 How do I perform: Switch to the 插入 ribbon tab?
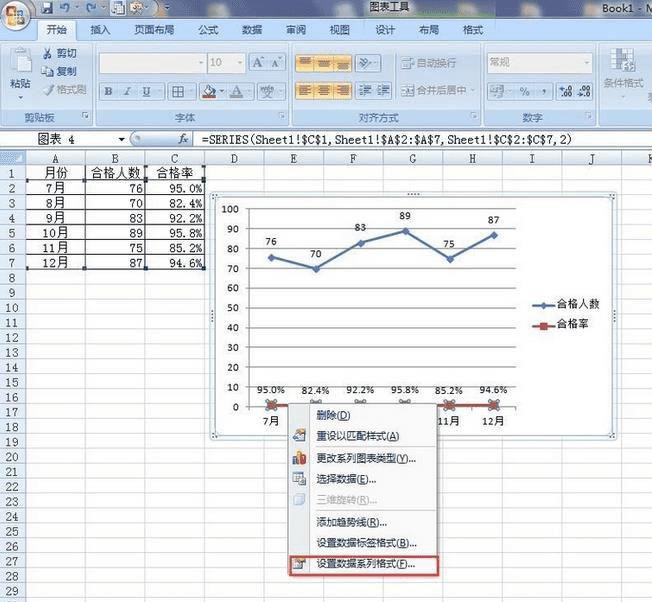point(100,30)
